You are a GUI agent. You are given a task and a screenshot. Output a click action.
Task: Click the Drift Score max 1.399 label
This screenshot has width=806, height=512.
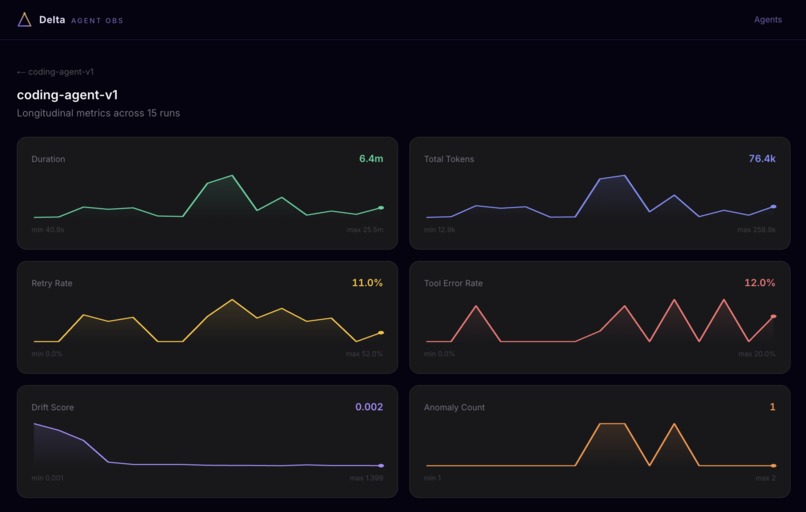click(367, 478)
